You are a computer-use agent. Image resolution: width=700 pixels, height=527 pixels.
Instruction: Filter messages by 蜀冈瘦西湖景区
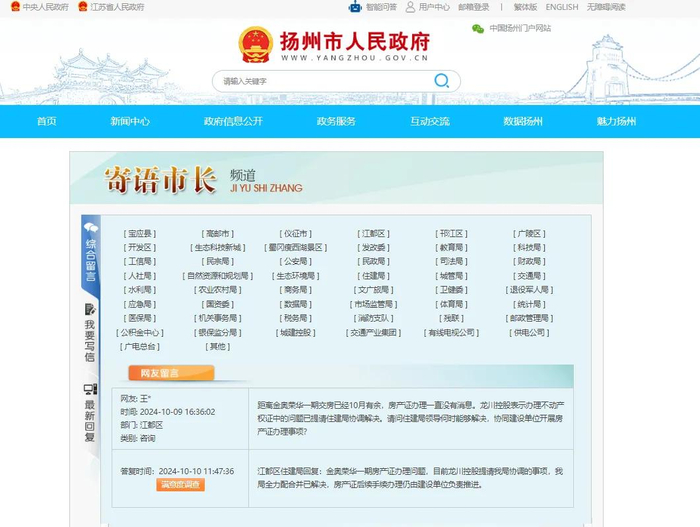pos(296,247)
